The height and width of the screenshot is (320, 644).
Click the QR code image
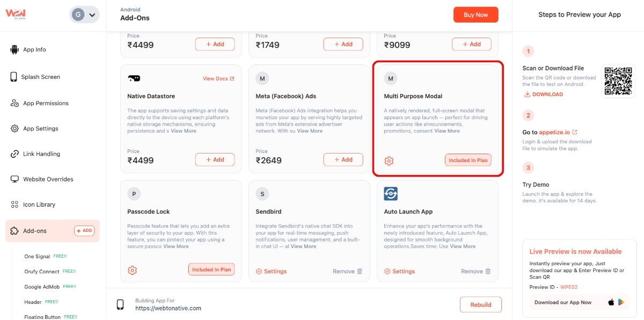(x=619, y=81)
